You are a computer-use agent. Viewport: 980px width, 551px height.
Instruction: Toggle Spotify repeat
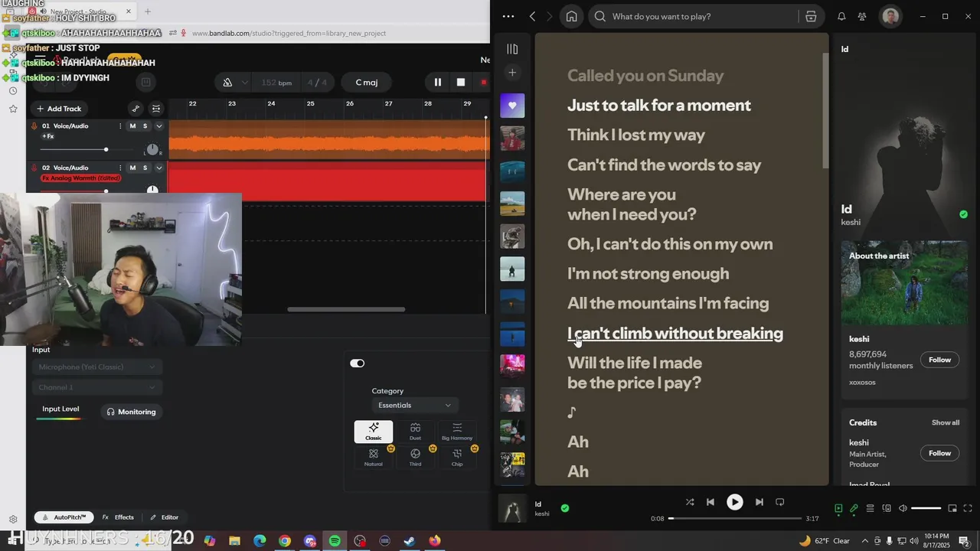(779, 502)
